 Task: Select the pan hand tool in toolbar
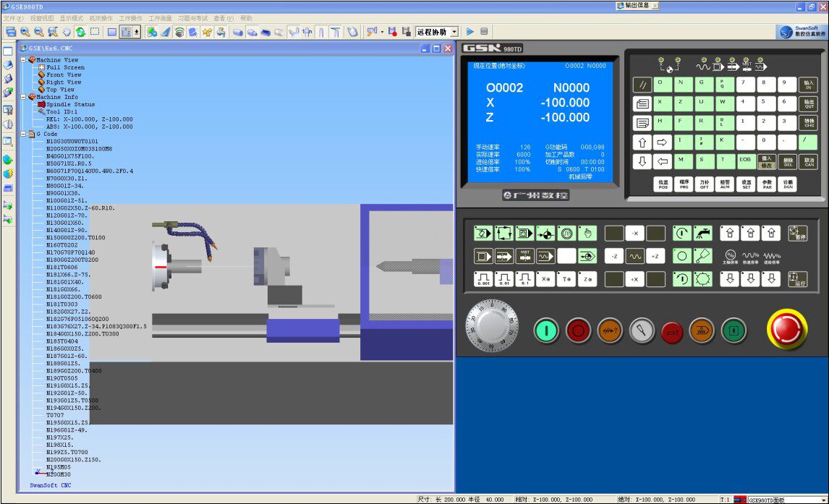(x=67, y=32)
